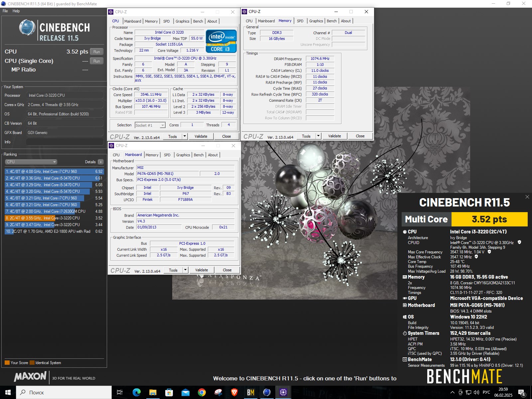
Task: Click Validate in the CPU-Z CPU window
Action: point(201,136)
